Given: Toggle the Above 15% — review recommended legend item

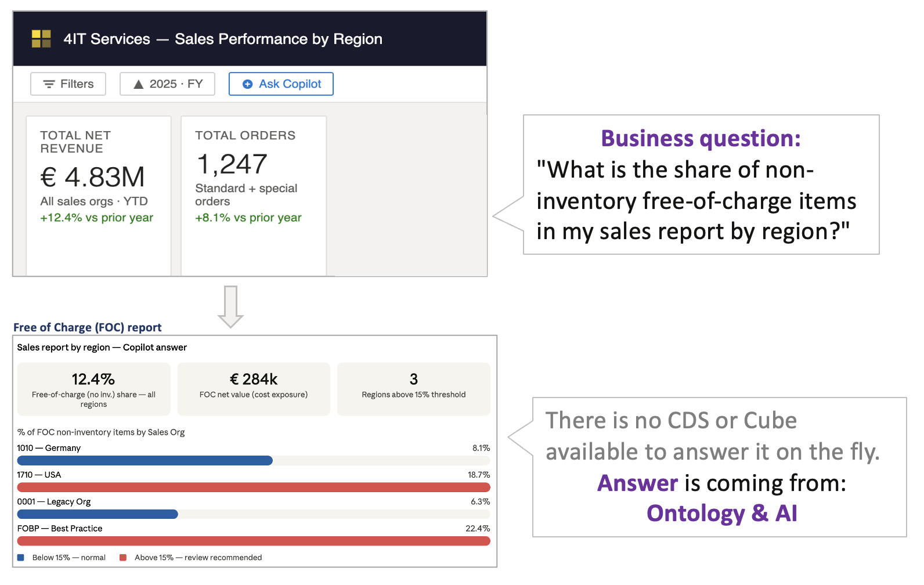Looking at the screenshot, I should pyautogui.click(x=190, y=557).
